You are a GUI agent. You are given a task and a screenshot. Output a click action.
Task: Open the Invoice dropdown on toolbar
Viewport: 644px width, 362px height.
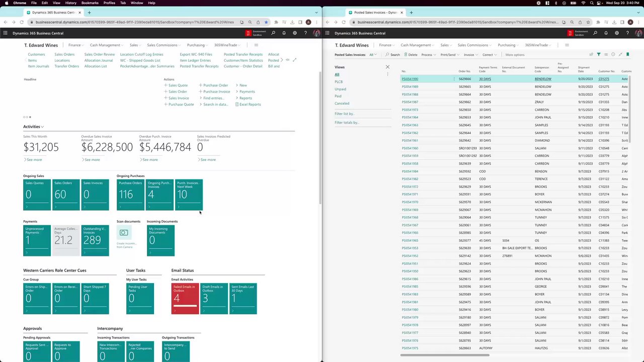[470, 54]
